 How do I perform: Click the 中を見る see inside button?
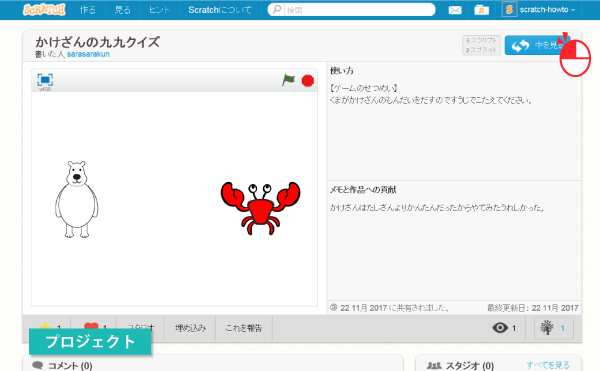[x=537, y=46]
